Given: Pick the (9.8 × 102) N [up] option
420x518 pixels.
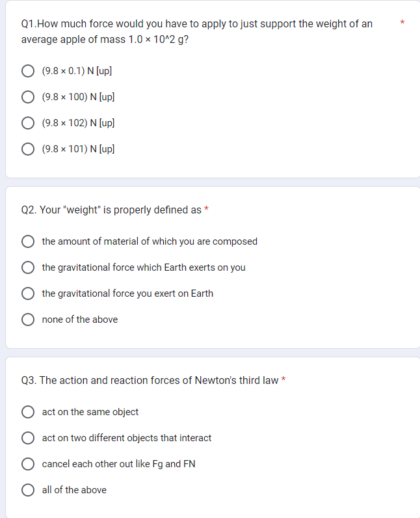Looking at the screenshot, I should 28,123.
